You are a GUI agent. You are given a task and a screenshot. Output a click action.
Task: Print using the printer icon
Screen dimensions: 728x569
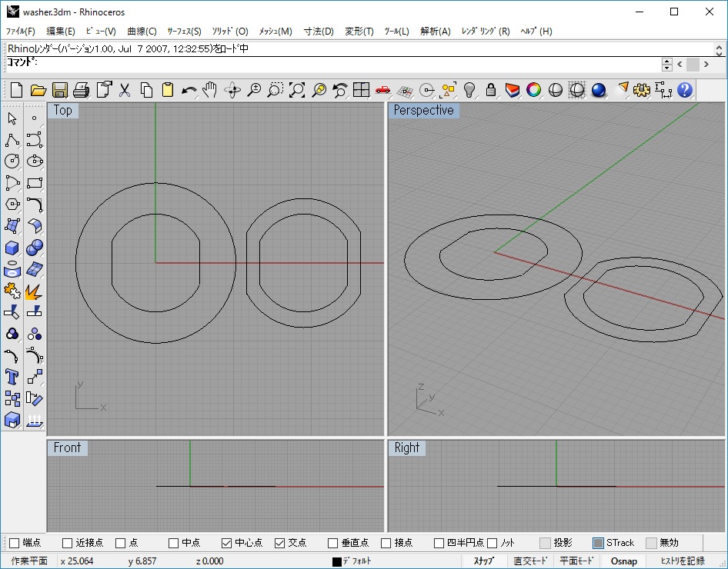82,90
